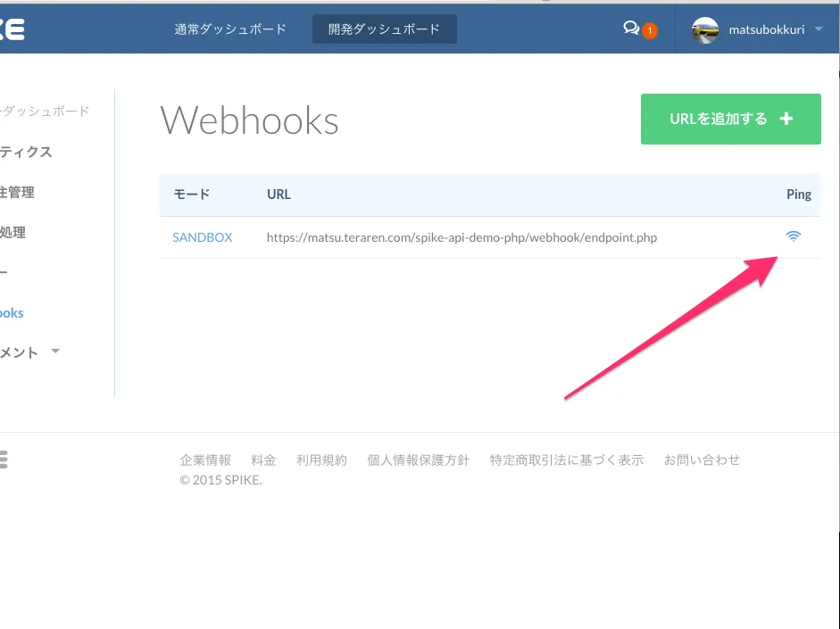This screenshot has height=629, width=840.
Task: Click the matsubokkuri profile avatar picture
Action: (704, 29)
